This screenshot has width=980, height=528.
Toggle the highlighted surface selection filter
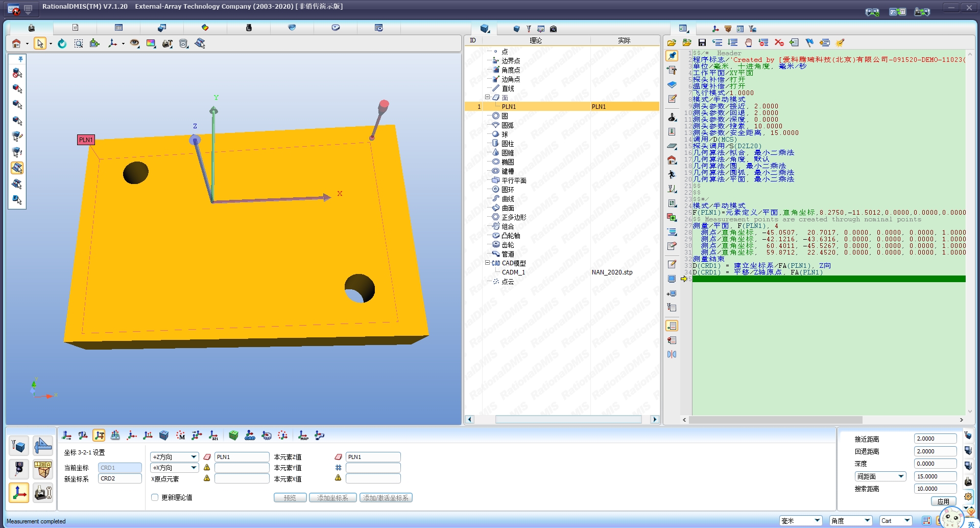click(x=17, y=168)
